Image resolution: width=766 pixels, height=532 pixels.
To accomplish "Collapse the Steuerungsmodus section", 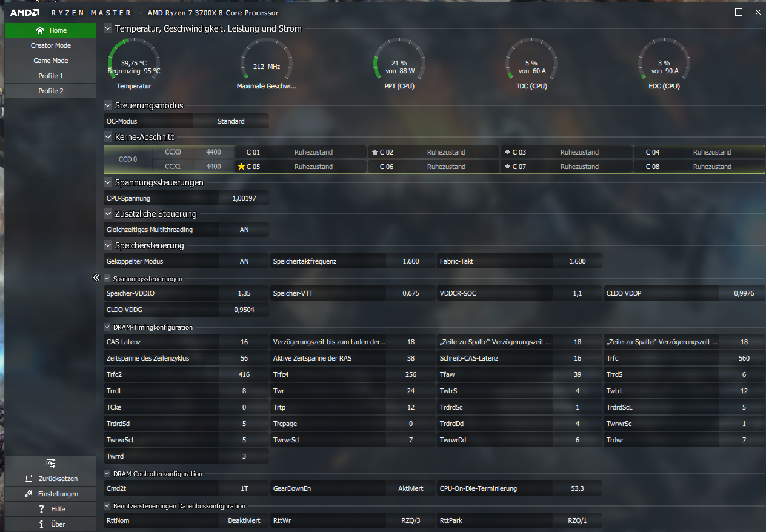I will (x=108, y=105).
